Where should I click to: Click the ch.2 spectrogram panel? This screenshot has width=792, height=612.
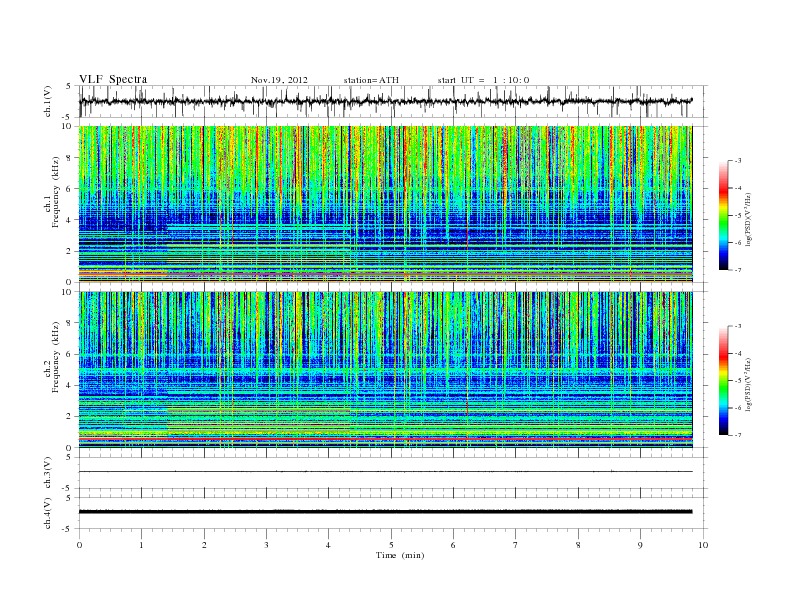[385, 370]
